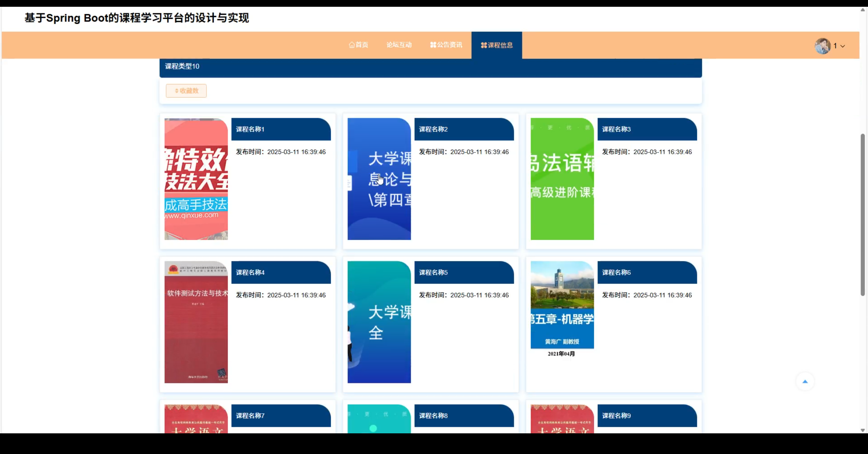Open 课程名称1 course title
868x454 pixels.
point(250,129)
